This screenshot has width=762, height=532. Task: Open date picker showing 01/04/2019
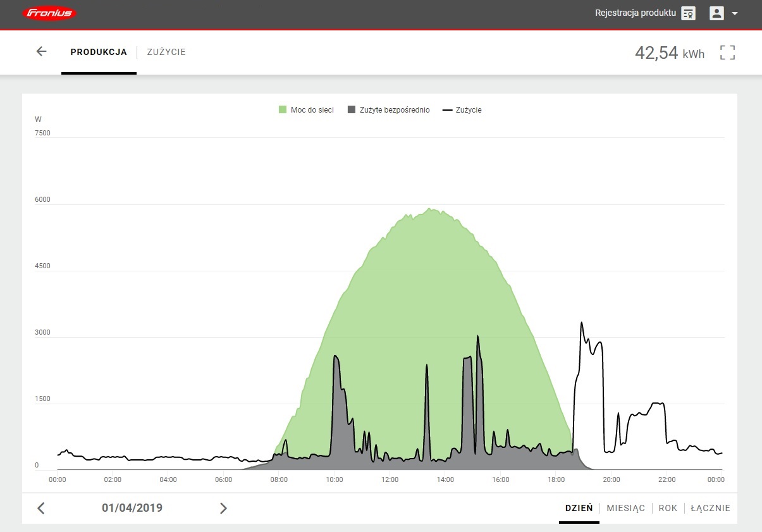[x=132, y=508]
